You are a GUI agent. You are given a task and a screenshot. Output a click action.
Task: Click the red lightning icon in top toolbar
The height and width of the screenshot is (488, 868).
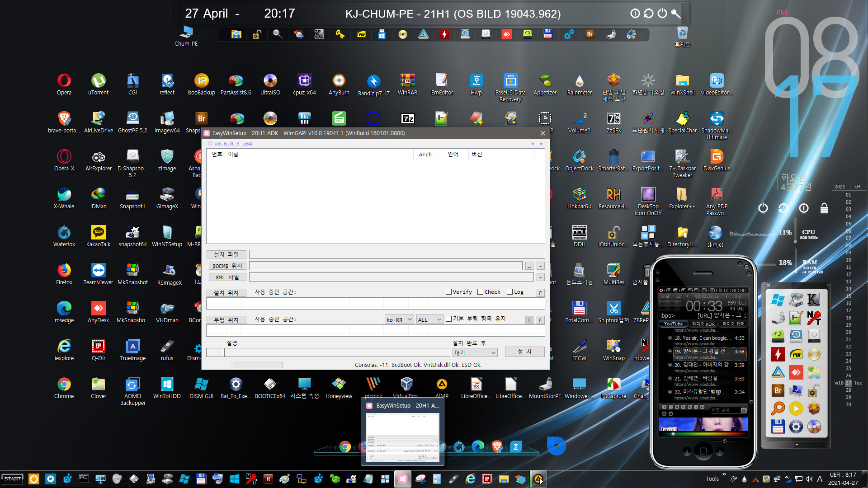tap(444, 34)
